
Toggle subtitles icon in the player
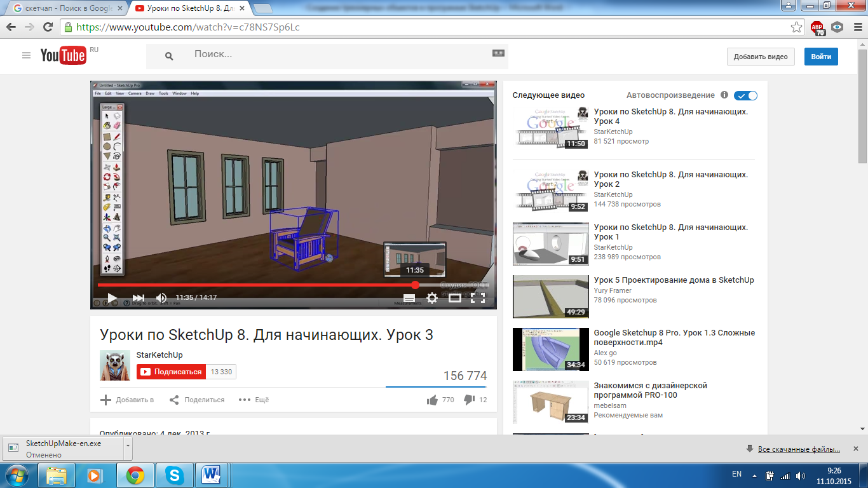coord(409,297)
